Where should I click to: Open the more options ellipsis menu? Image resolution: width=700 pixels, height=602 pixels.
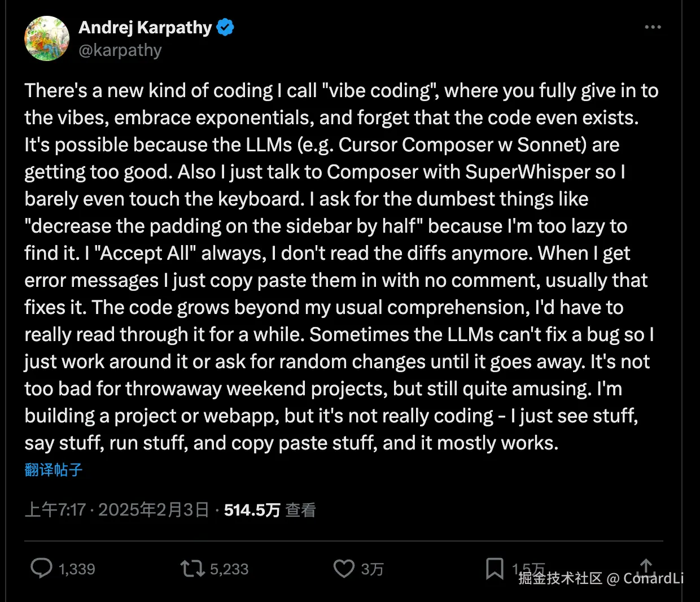(x=653, y=27)
